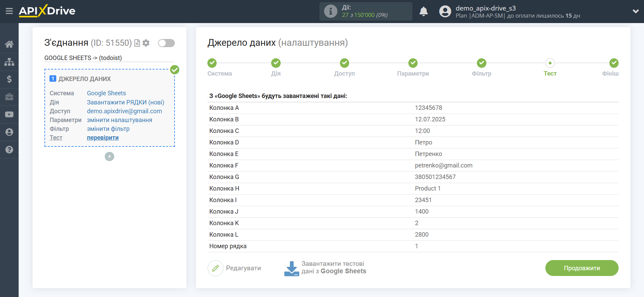
Task: Click the pencil edit icon
Action: [216, 268]
